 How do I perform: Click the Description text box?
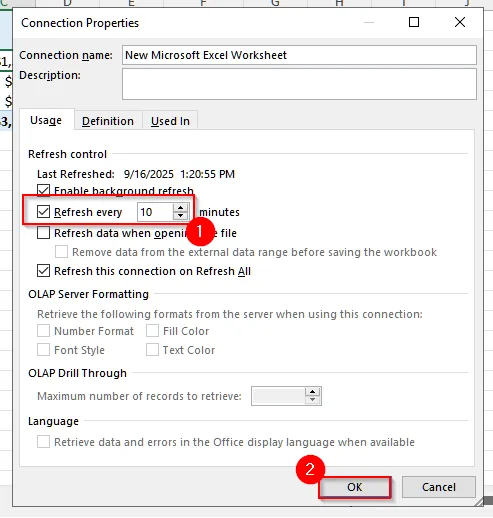[299, 84]
